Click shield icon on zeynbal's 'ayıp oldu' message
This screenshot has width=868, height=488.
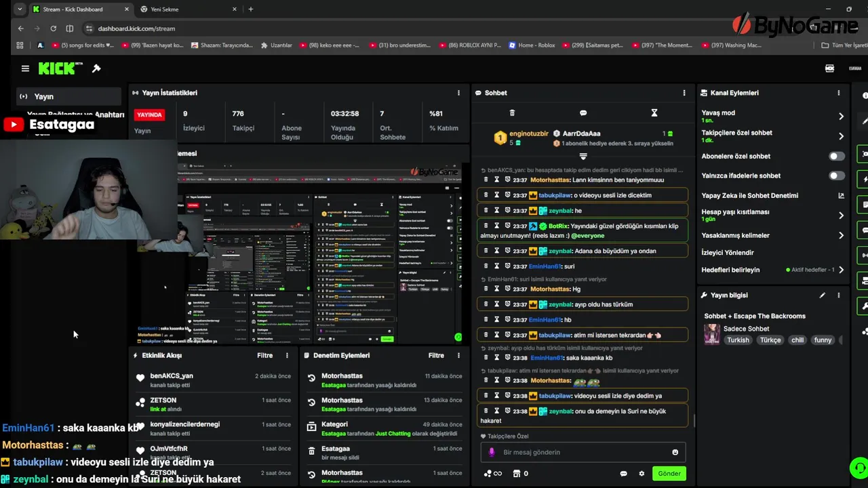click(507, 304)
